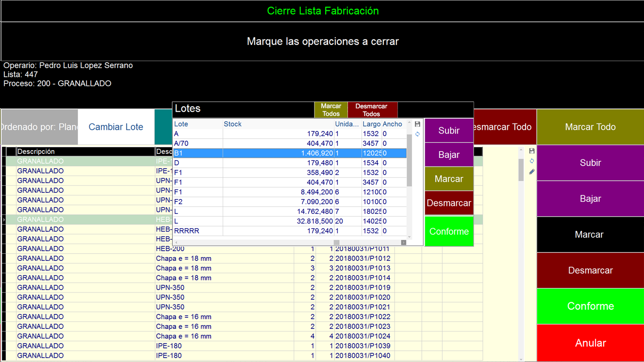Click the black Marcar button on the right panel

coord(590,235)
